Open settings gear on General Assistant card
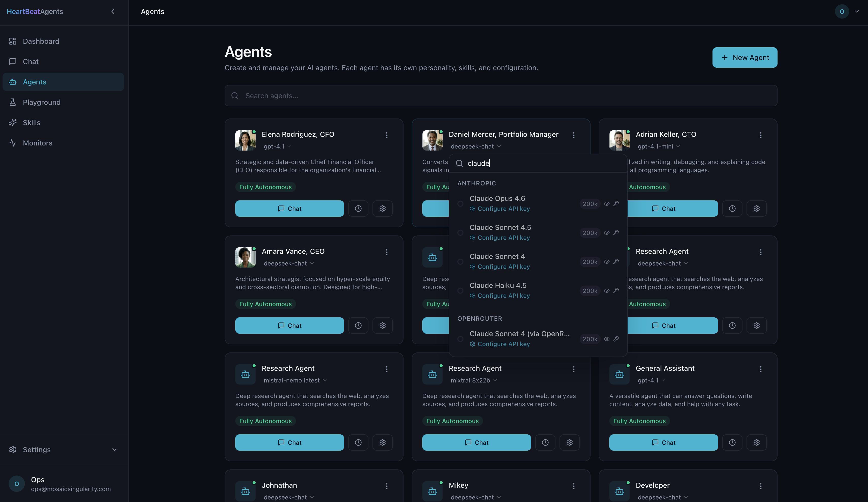The width and height of the screenshot is (868, 502). click(x=757, y=442)
